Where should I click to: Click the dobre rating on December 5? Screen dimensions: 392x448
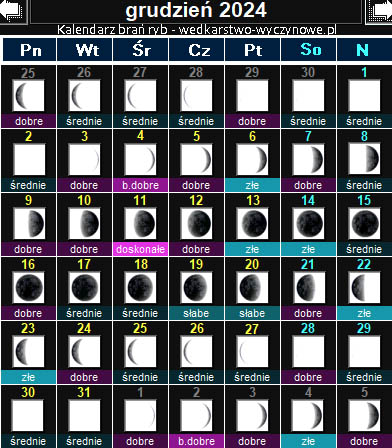pyautogui.click(x=196, y=185)
